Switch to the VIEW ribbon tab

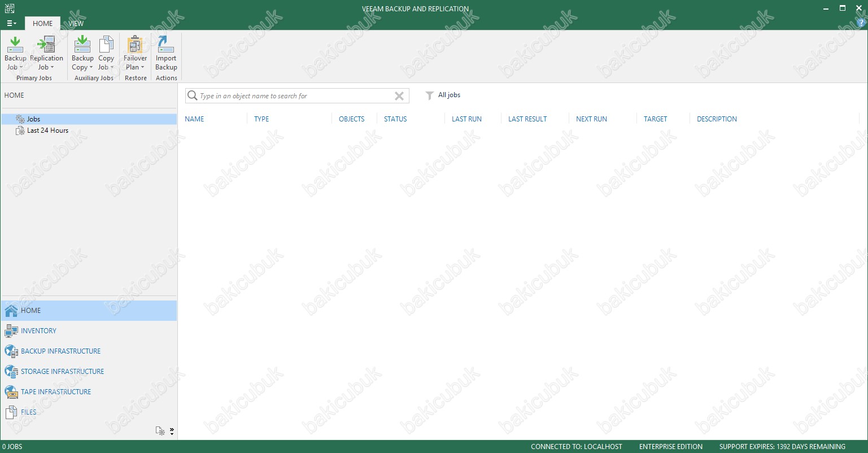tap(76, 23)
